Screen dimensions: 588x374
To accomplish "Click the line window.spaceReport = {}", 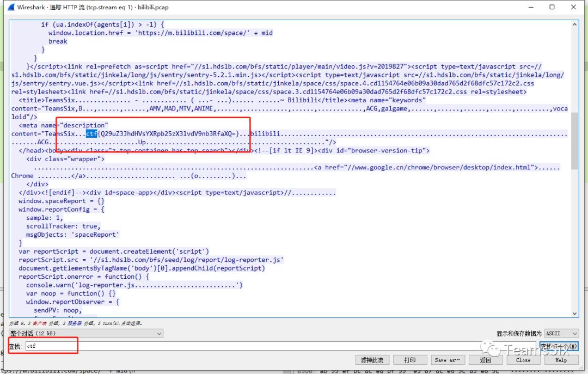I will click(62, 201).
